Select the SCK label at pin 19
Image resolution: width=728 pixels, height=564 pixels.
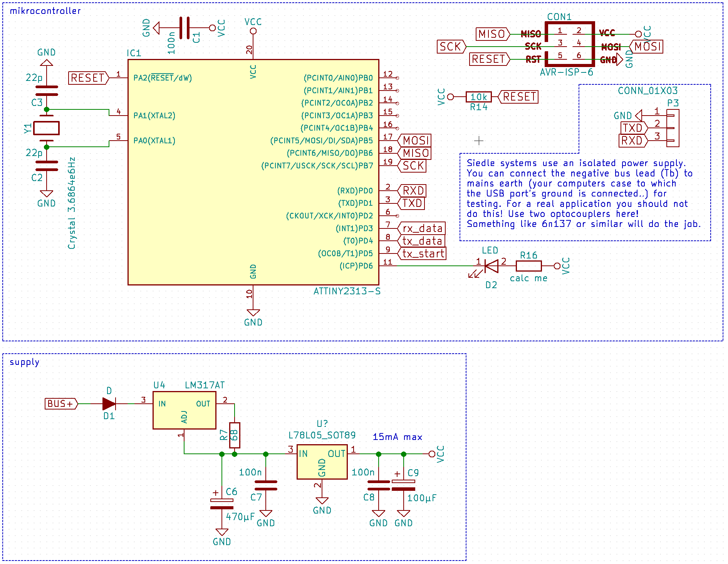click(x=412, y=166)
